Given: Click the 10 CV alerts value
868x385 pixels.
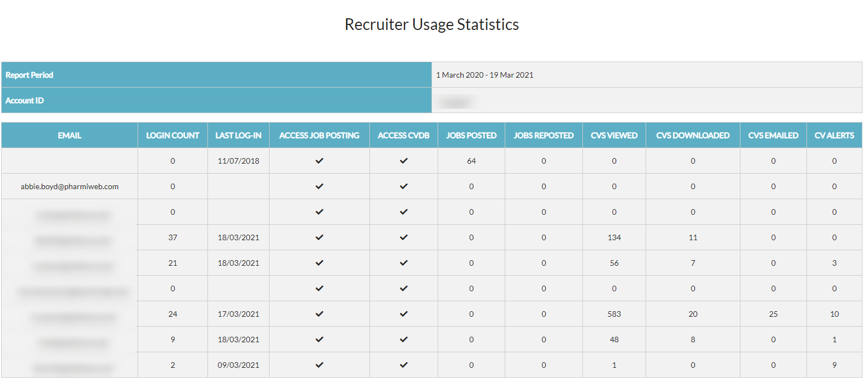Looking at the screenshot, I should pyautogui.click(x=834, y=314).
